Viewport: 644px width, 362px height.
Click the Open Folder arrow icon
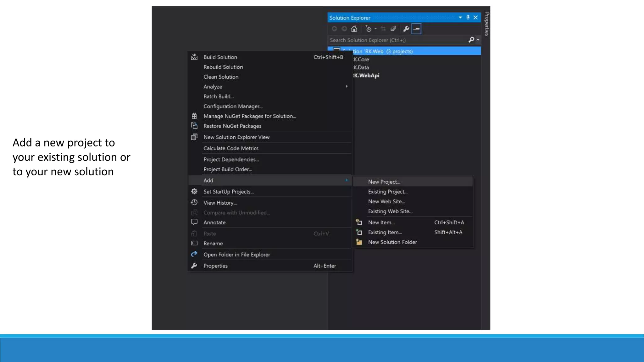[194, 254]
